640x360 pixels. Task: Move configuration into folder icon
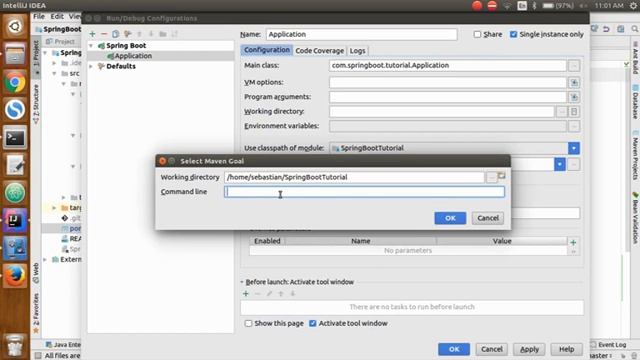point(163,34)
